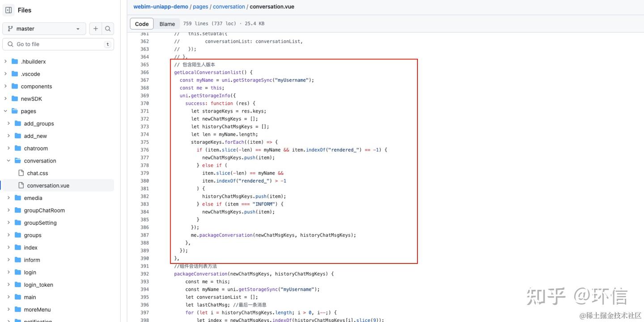The height and width of the screenshot is (322, 644).
Task: Select the Code tab
Action: pyautogui.click(x=141, y=23)
